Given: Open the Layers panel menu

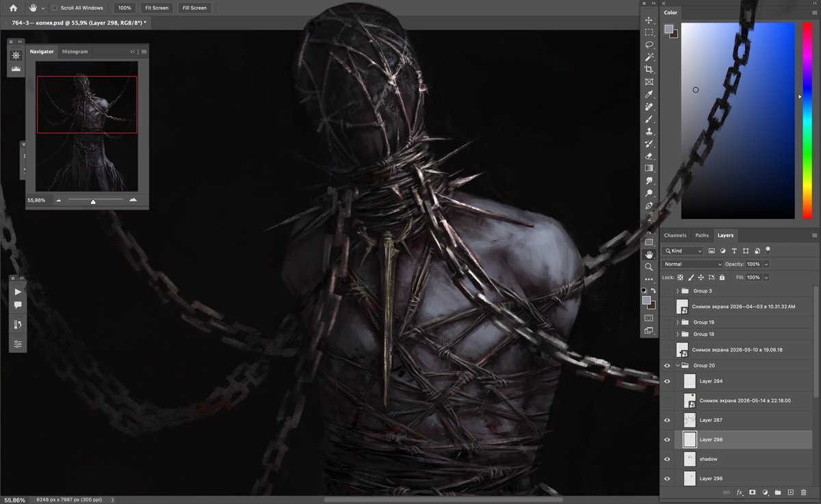Looking at the screenshot, I should click(x=814, y=235).
